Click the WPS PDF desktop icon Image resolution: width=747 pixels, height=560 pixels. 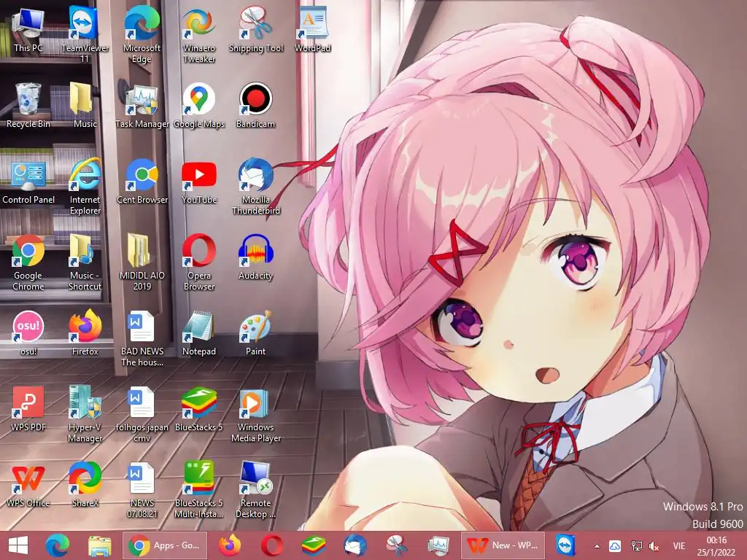tap(28, 408)
